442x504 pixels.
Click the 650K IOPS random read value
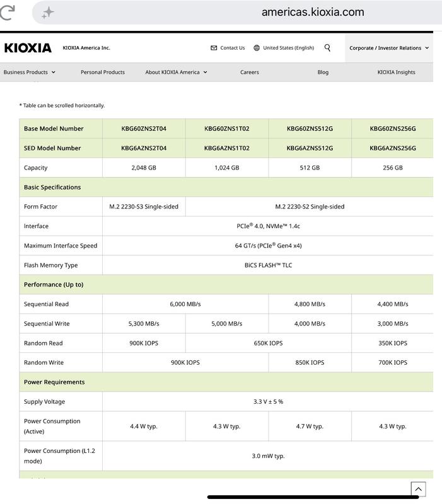click(x=268, y=343)
